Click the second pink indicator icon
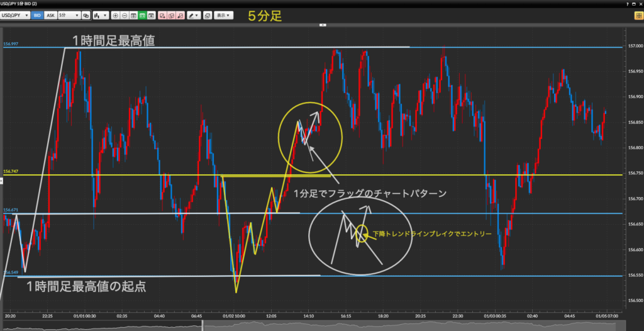The image size is (644, 331). point(172,14)
